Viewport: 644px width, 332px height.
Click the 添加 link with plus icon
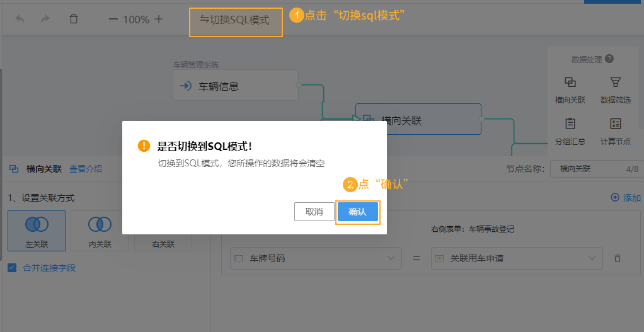point(626,198)
